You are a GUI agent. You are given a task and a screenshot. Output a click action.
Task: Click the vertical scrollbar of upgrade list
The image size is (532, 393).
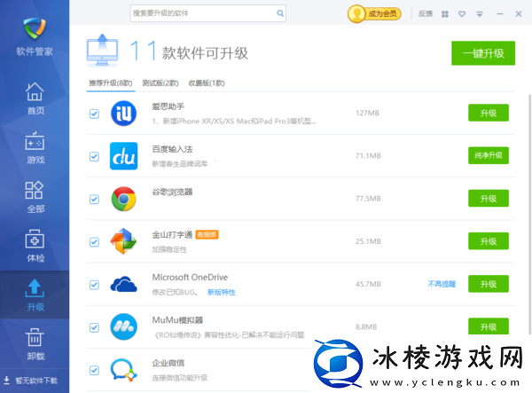tap(530, 214)
